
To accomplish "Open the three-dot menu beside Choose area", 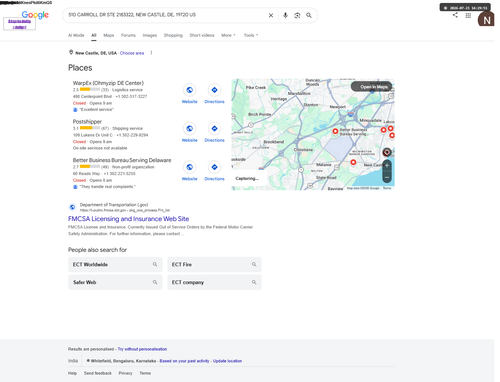I will [x=151, y=53].
